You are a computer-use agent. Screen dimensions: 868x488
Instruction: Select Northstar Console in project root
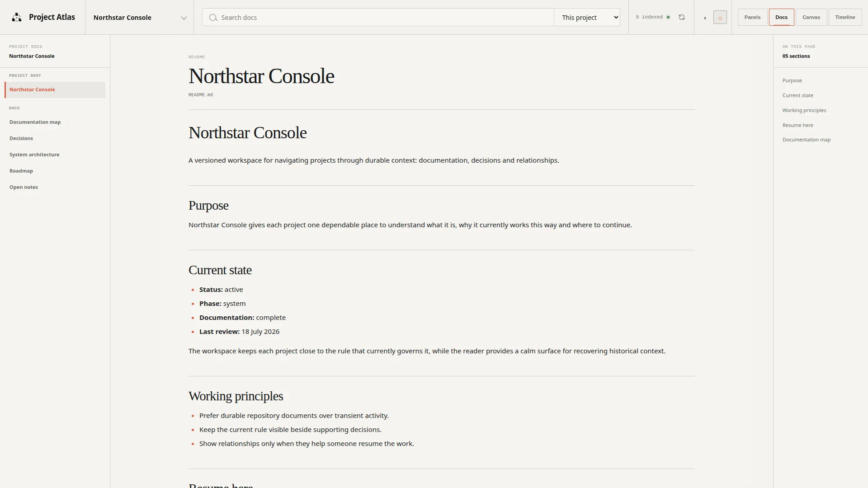(55, 89)
